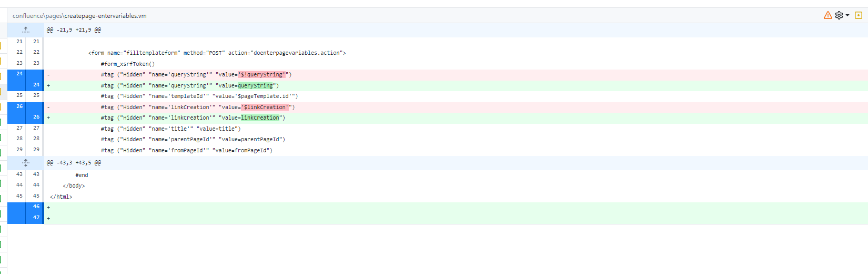Click line number 26 on the removed row
The height and width of the screenshot is (274, 868).
[x=19, y=106]
